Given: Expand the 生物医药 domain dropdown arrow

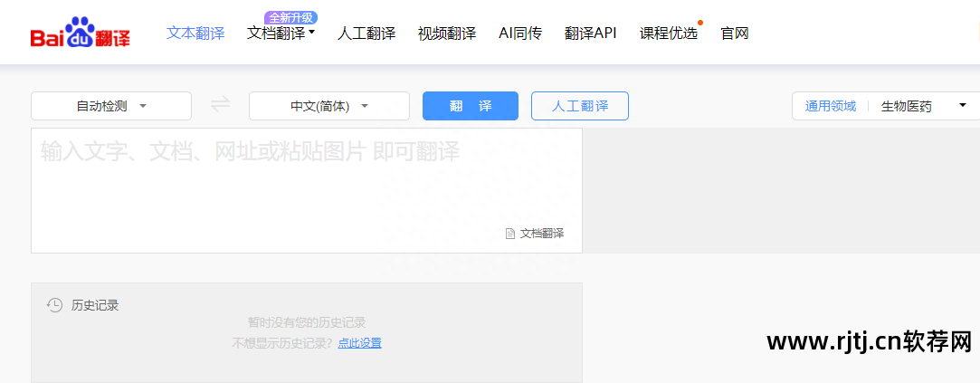Looking at the screenshot, I should [962, 106].
